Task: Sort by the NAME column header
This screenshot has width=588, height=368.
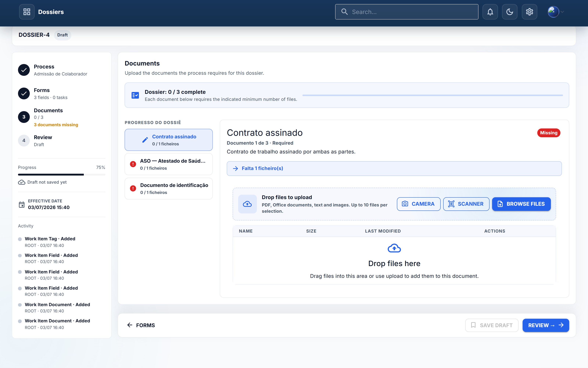Action: point(246,231)
